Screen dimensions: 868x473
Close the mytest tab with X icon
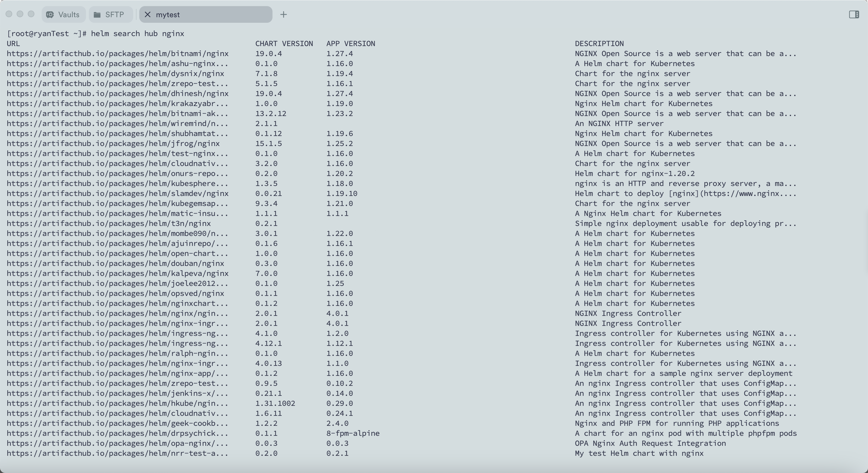click(147, 14)
